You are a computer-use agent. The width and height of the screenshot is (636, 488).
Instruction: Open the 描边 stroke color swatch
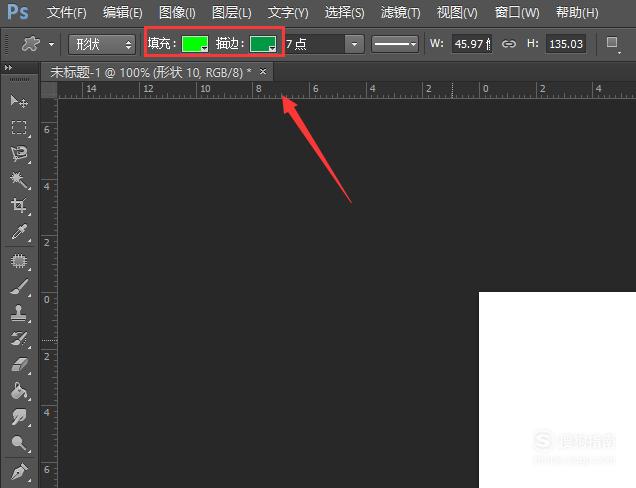(263, 44)
